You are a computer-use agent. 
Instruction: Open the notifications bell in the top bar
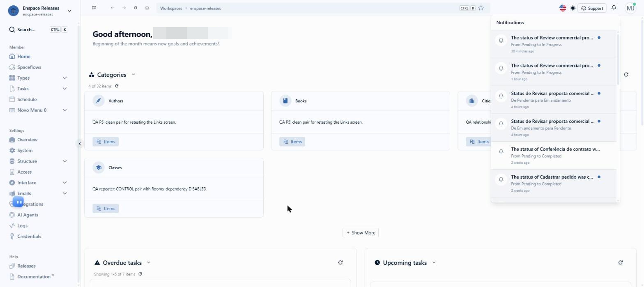(614, 8)
